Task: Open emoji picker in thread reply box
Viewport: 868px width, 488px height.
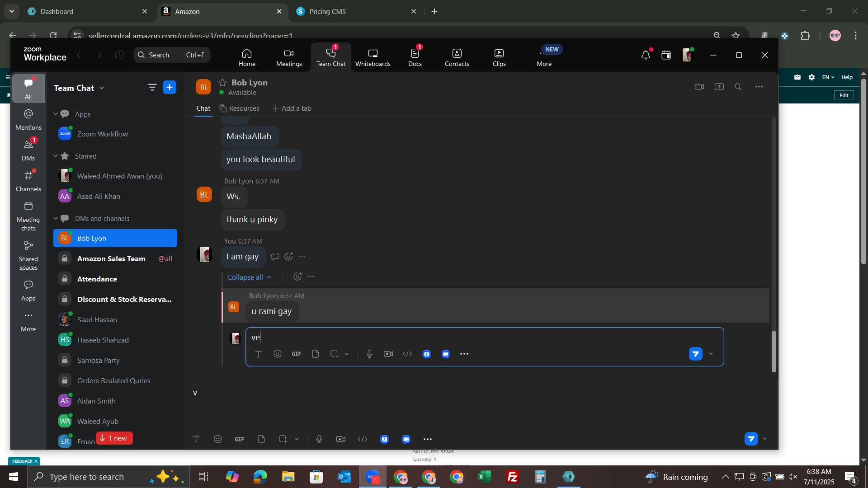Action: 278,354
